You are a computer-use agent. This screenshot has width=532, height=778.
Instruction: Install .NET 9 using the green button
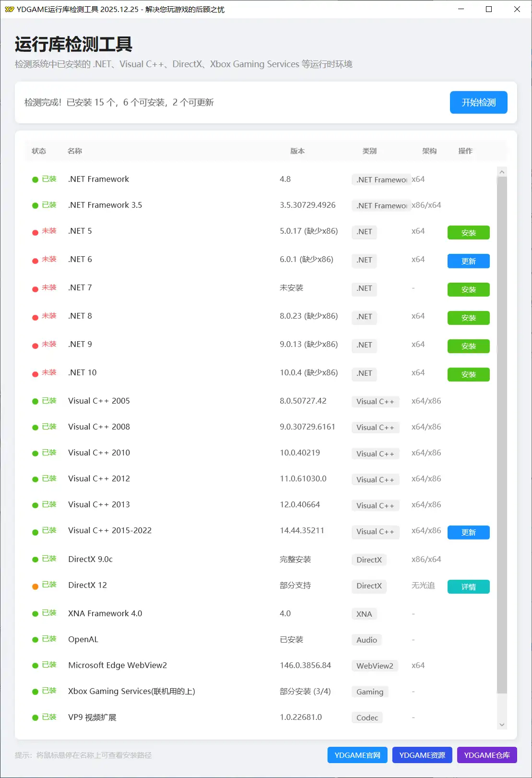click(468, 346)
